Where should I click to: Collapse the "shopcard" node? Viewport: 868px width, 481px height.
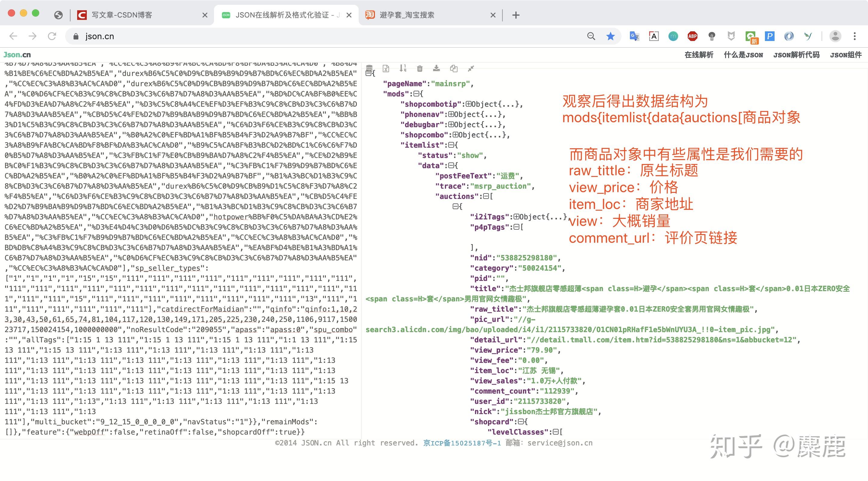520,422
